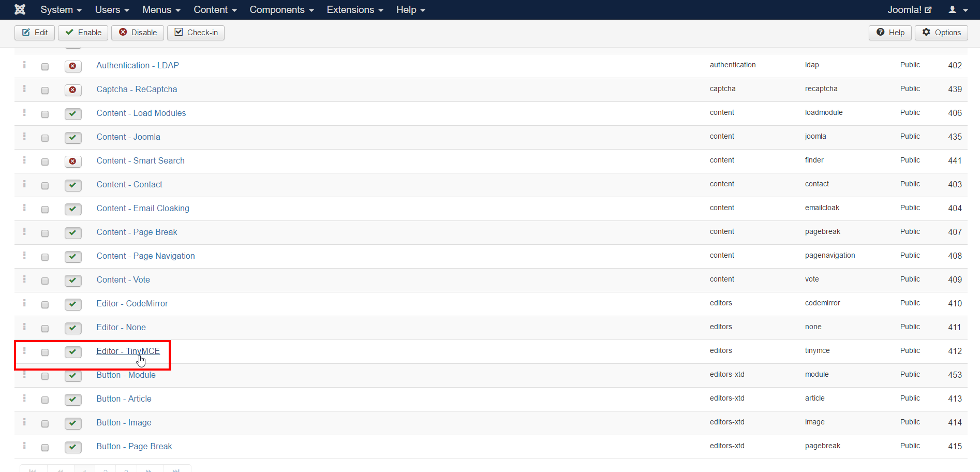Click the Joomla logo icon

tap(20, 9)
